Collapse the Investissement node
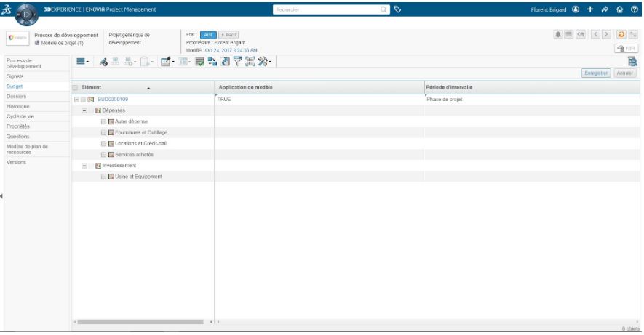 tap(84, 166)
